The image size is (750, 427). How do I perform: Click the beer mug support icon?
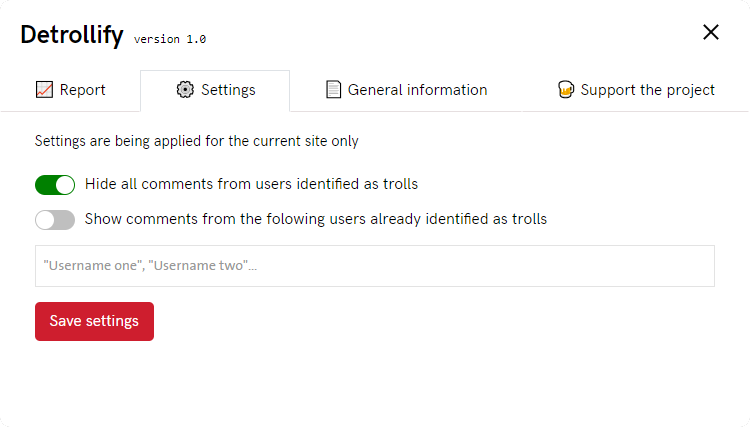coord(566,90)
